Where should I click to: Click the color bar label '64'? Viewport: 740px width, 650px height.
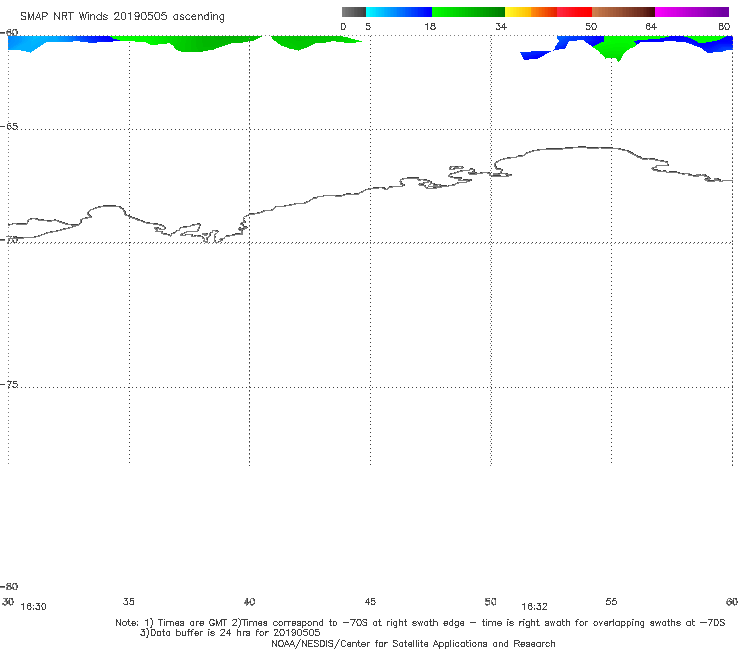[x=651, y=27]
